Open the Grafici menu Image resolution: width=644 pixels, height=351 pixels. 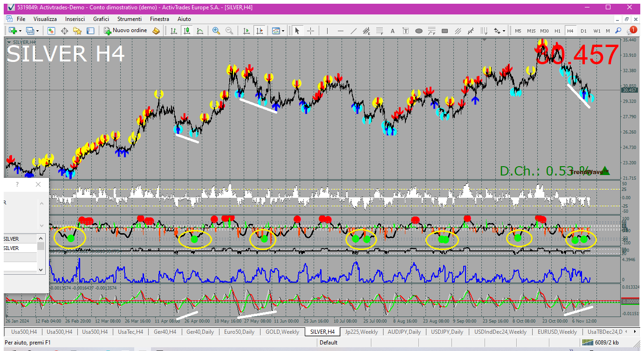(x=101, y=19)
